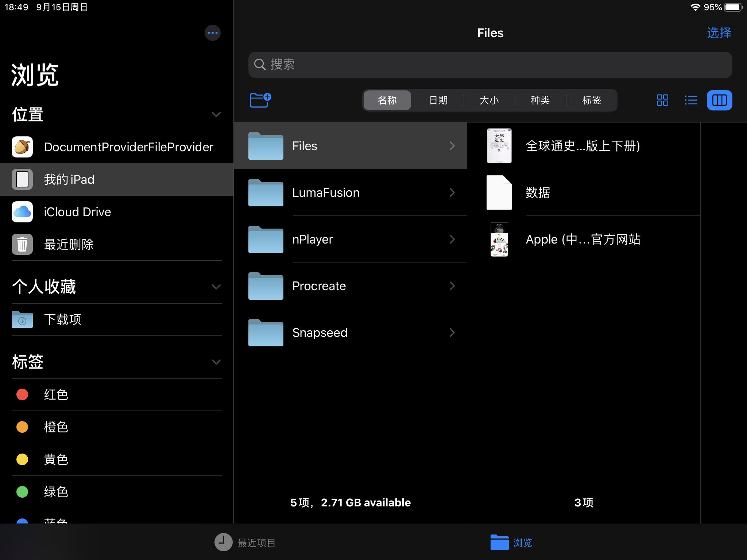This screenshot has width=747, height=560.
Task: Collapse the 位置 section
Action: [216, 114]
